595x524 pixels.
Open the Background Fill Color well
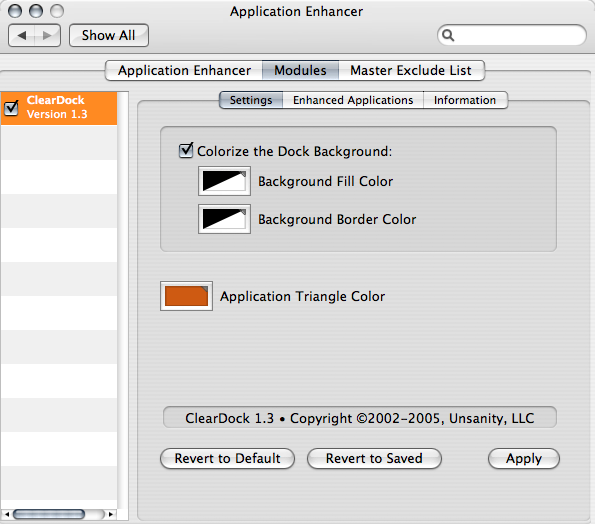[x=224, y=181]
